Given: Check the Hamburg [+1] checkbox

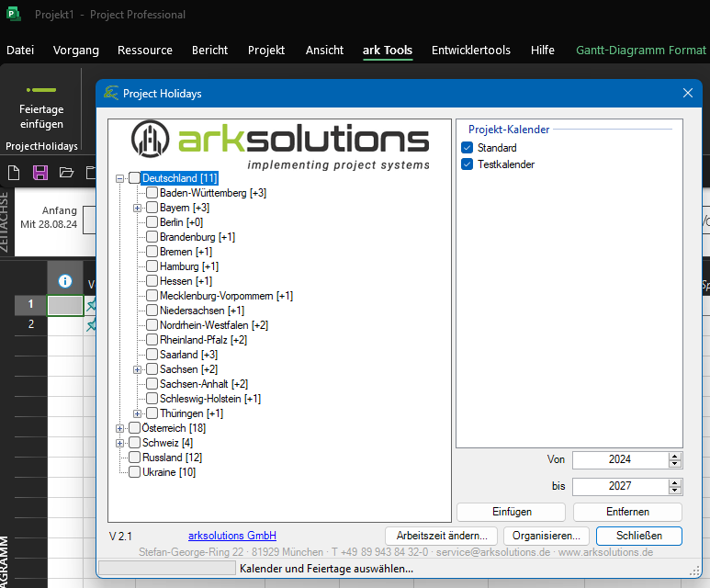Looking at the screenshot, I should [152, 266].
